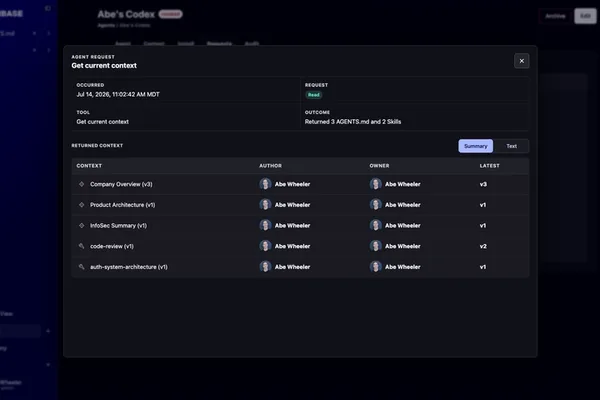Click author name Abe Wheeler in InfoSec Summary row
Viewport: 600px width, 400px height.
[x=292, y=225]
